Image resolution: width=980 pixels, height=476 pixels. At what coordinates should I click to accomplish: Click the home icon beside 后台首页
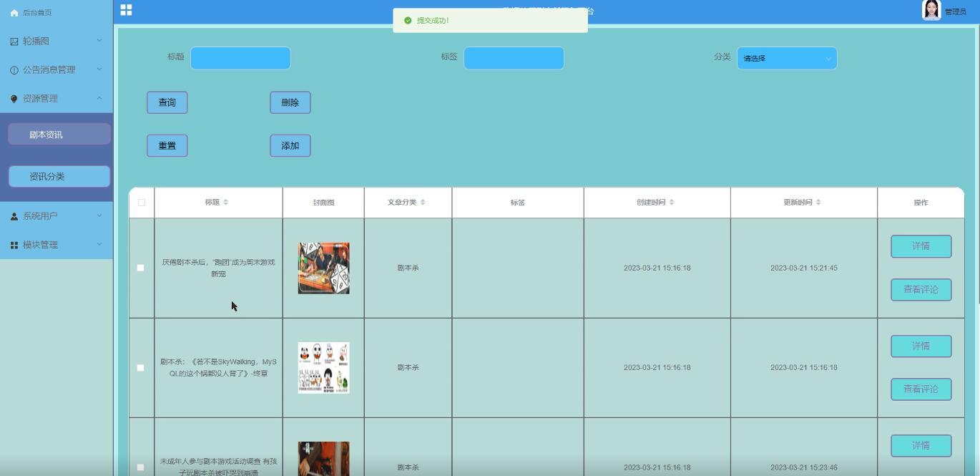coord(14,13)
